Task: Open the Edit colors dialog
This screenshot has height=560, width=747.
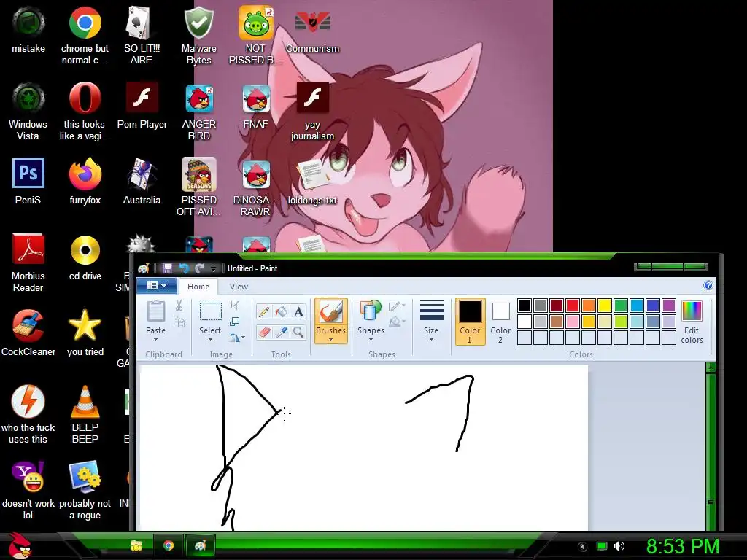Action: pyautogui.click(x=692, y=322)
